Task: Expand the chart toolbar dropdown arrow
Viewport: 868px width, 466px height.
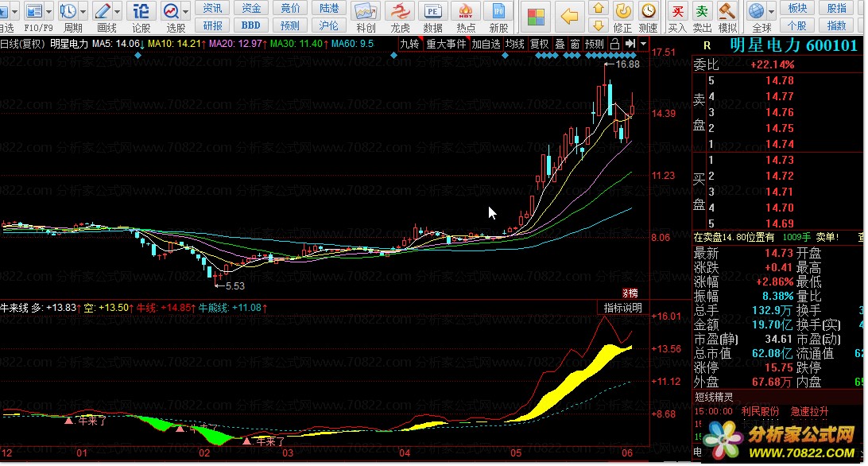Action: 643,44
